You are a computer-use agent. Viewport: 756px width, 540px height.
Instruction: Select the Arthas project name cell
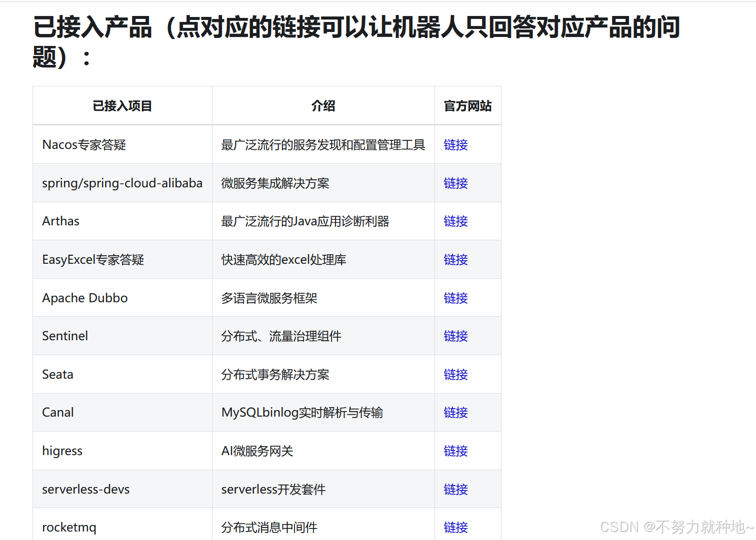click(122, 221)
